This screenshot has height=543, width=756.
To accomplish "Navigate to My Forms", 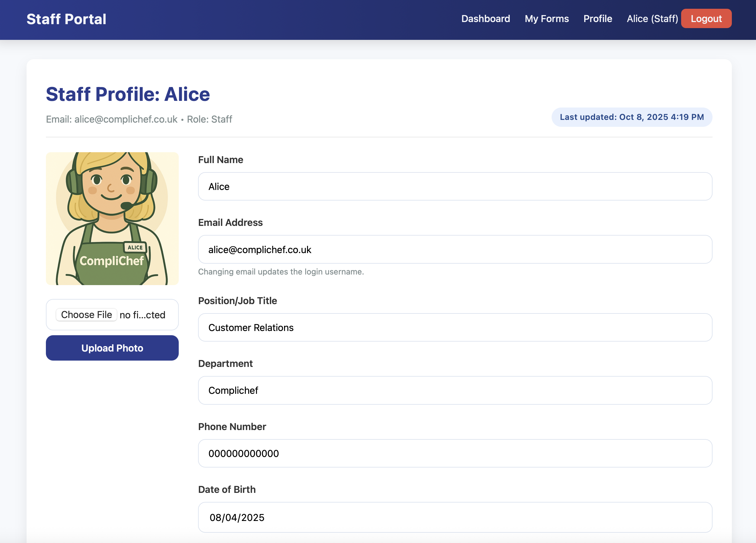I will (x=547, y=19).
